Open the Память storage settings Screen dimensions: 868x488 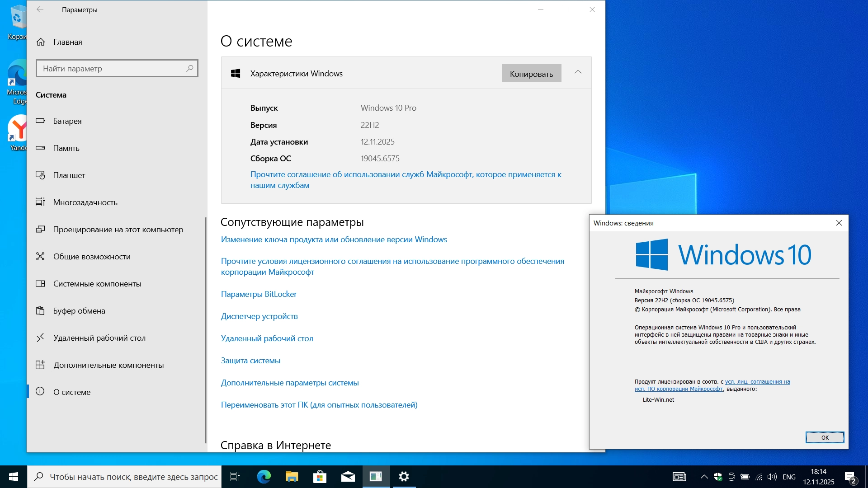tap(66, 148)
